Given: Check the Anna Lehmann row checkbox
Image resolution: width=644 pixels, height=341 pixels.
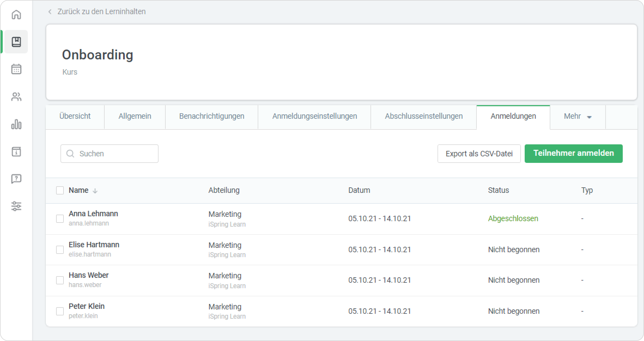Looking at the screenshot, I should [x=60, y=219].
